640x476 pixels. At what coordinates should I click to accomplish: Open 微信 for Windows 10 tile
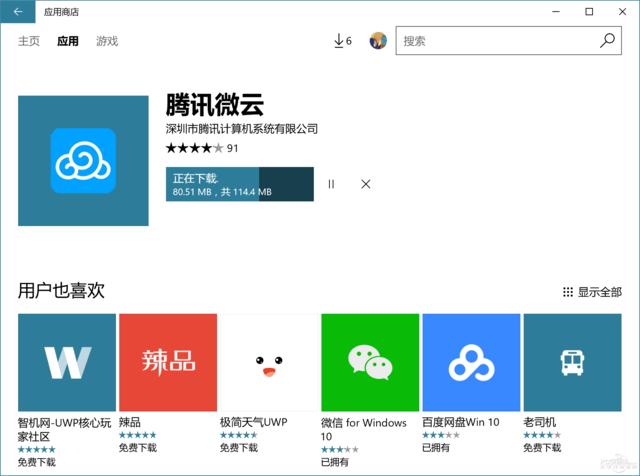(x=369, y=362)
